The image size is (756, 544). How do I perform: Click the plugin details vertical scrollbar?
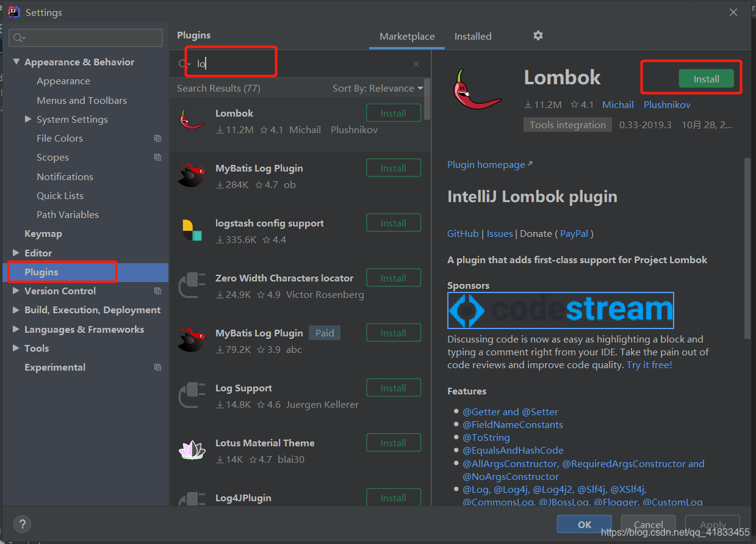[747, 247]
